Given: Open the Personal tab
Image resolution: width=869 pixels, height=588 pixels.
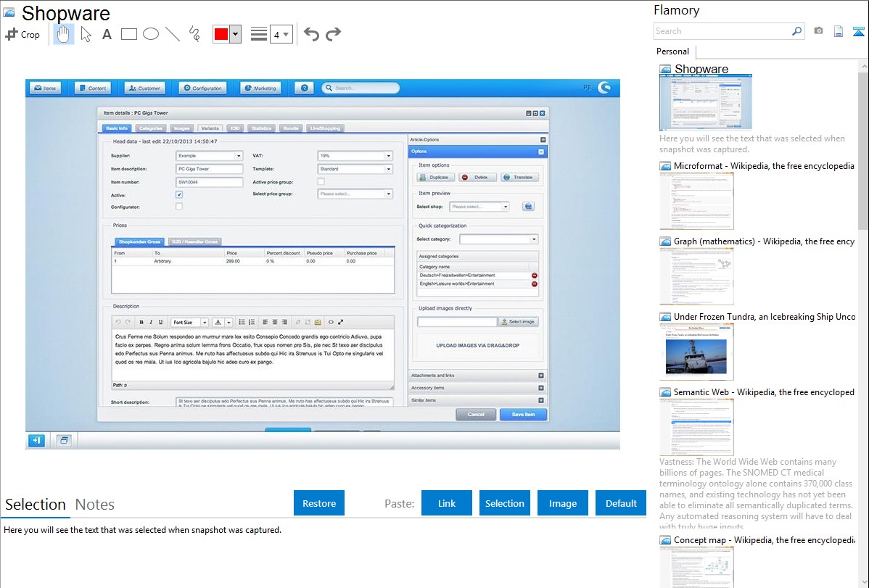Looking at the screenshot, I should point(673,51).
